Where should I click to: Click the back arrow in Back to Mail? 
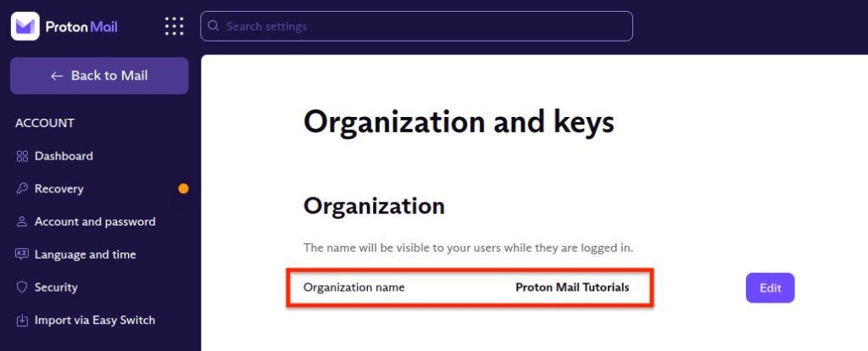point(57,75)
